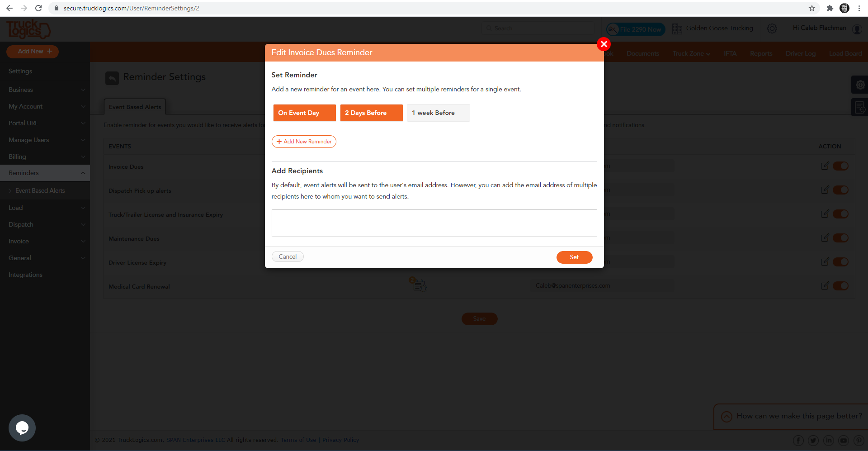This screenshot has height=451, width=868.
Task: Bookmark this page with the star icon
Action: pyautogui.click(x=812, y=8)
